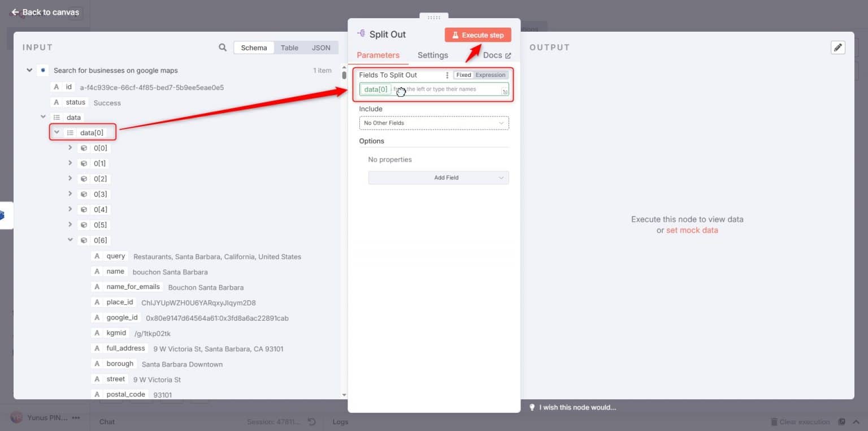The image size is (868, 431).
Task: Click the Split Out node icon in the header
Action: (360, 34)
